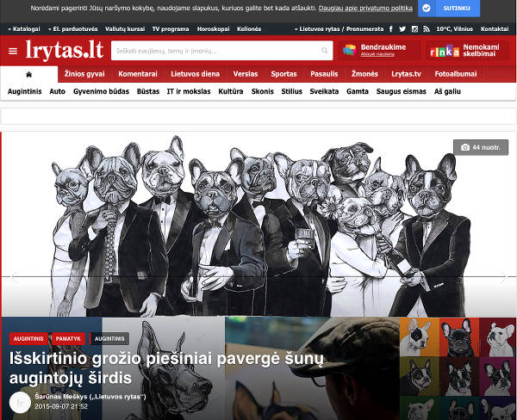Open the Žinios gyvai tab
The width and height of the screenshot is (517, 420).
(x=84, y=74)
